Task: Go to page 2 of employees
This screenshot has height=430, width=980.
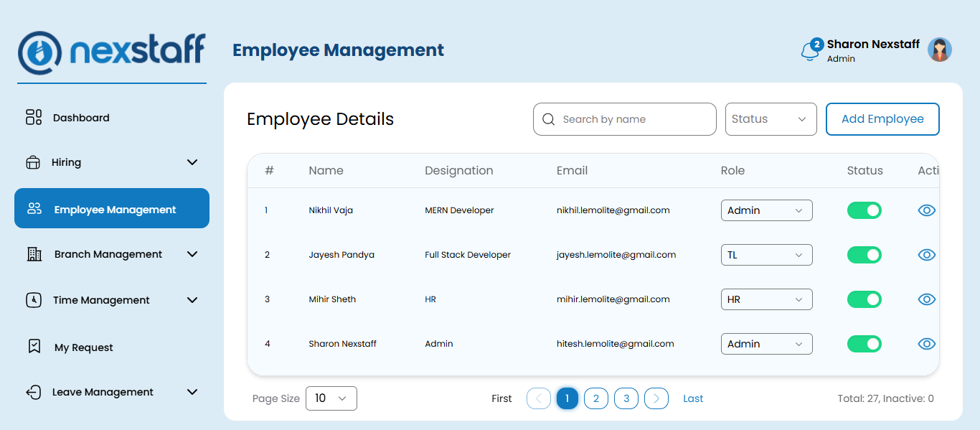Action: pos(596,398)
